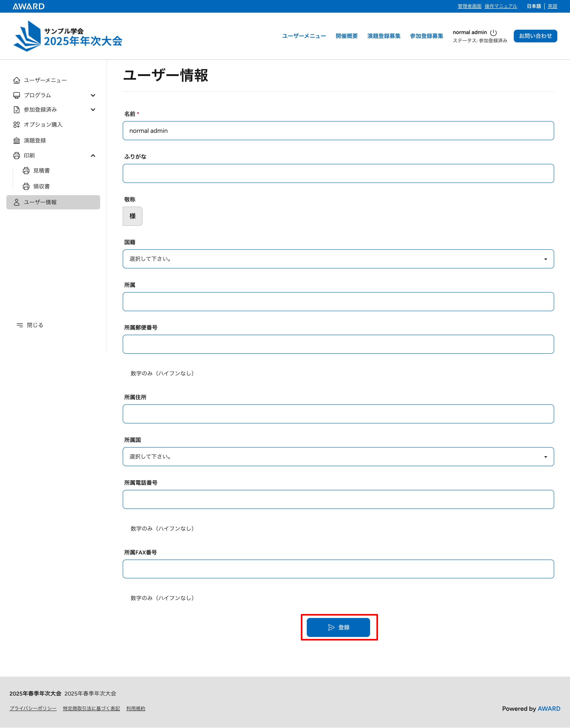
Task: Click the home icon for ユーザーメニュー in sidebar
Action: tap(16, 80)
